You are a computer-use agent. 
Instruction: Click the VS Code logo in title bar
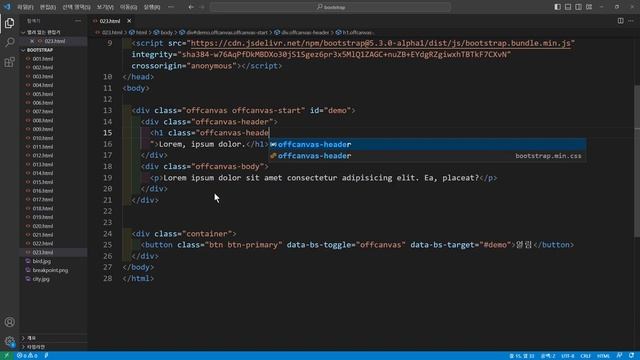pos(7,7)
